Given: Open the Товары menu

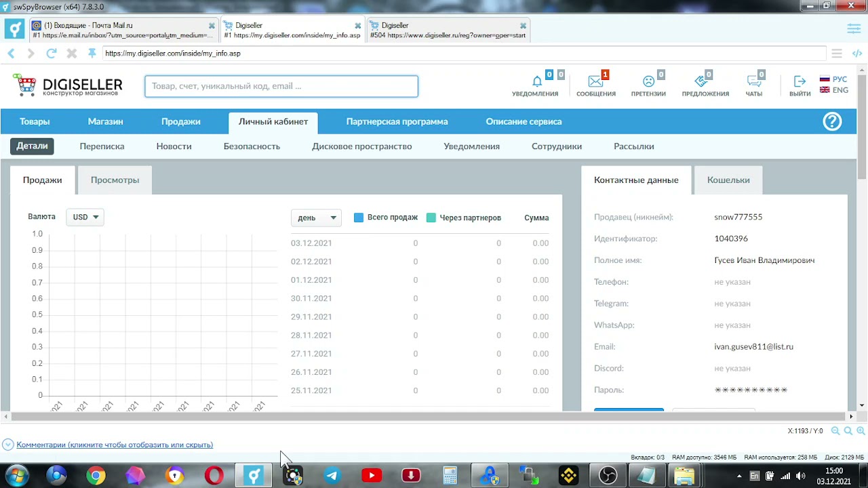Looking at the screenshot, I should (35, 121).
